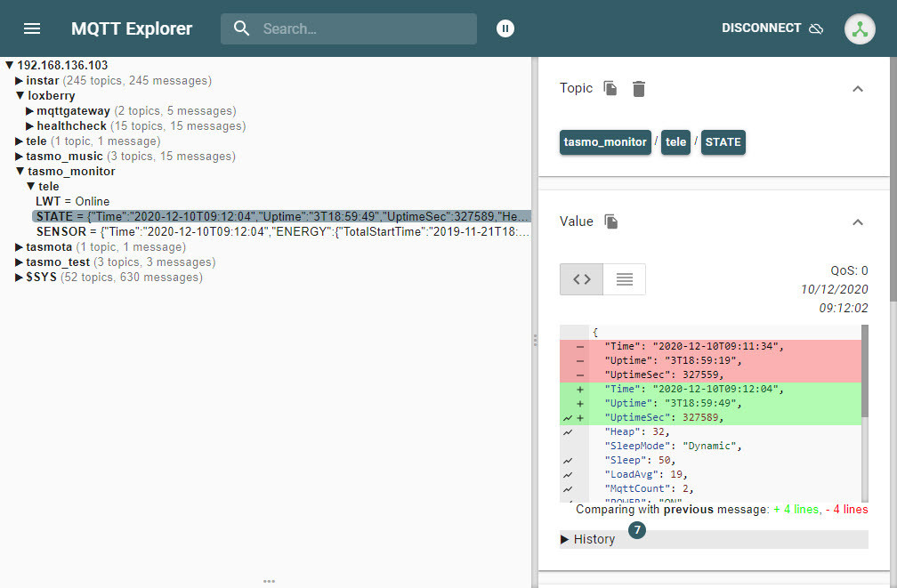Copy the topic to clipboard
Viewport: 897px width, 588px height.
pos(610,88)
